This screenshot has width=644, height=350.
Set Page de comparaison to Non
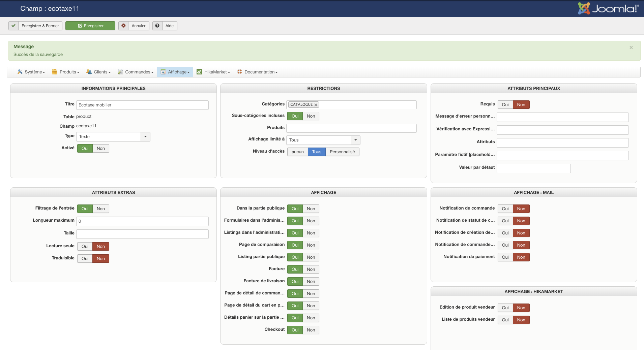coord(311,245)
